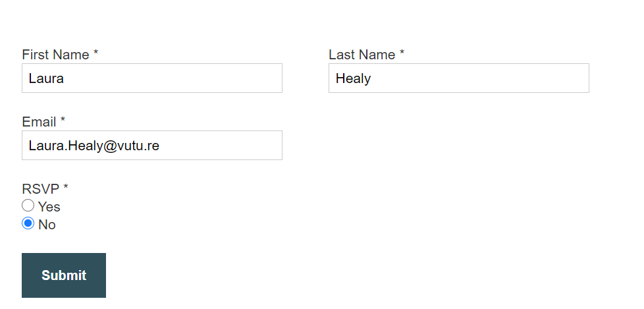Click the Last Name label text

coord(362,55)
